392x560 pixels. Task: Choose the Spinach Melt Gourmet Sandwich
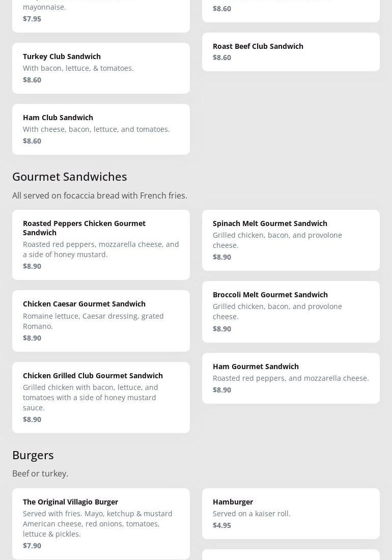click(291, 240)
